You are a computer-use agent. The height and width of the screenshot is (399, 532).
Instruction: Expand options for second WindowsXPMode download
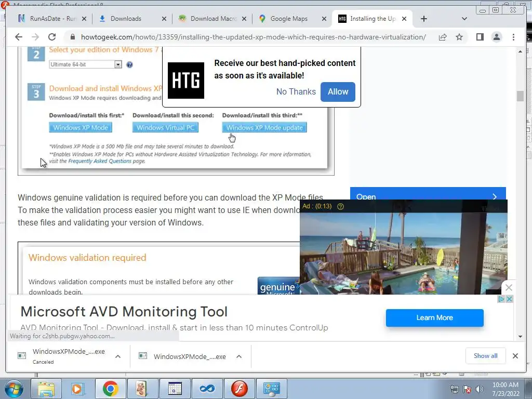click(x=239, y=356)
